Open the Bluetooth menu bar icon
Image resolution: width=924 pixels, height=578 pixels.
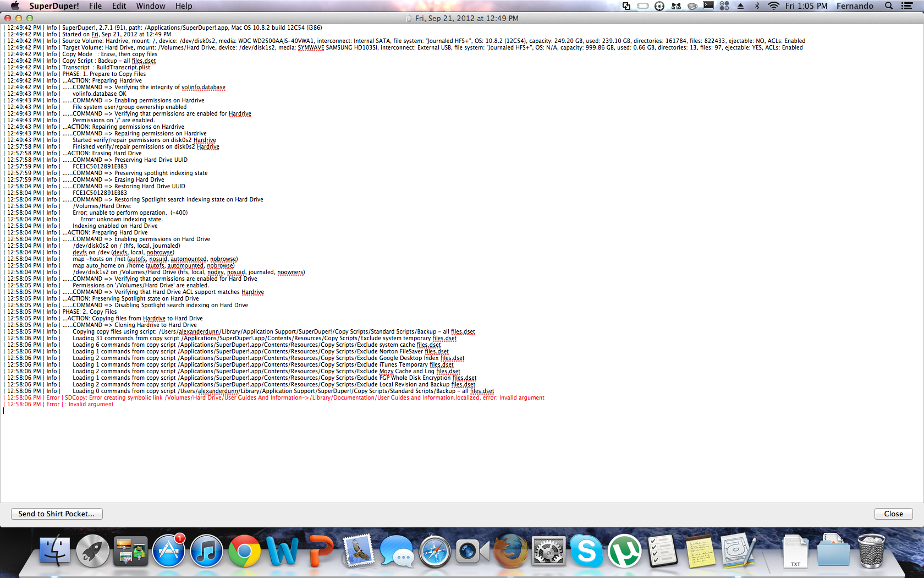(757, 6)
